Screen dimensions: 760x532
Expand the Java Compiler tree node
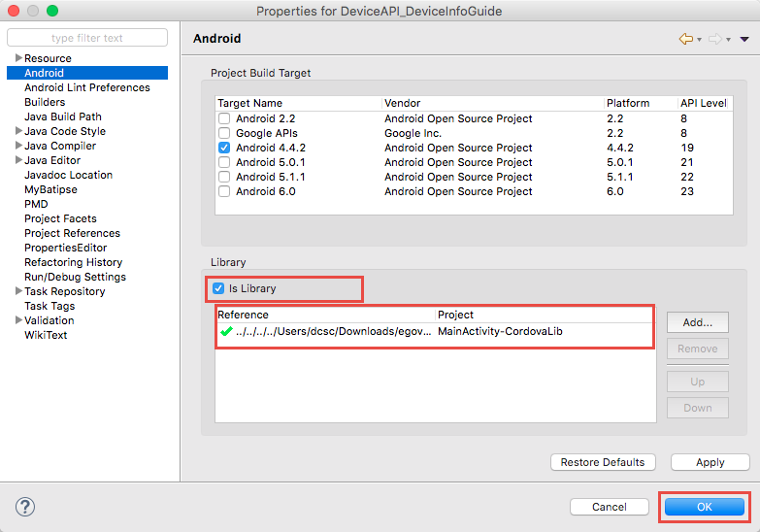click(18, 146)
